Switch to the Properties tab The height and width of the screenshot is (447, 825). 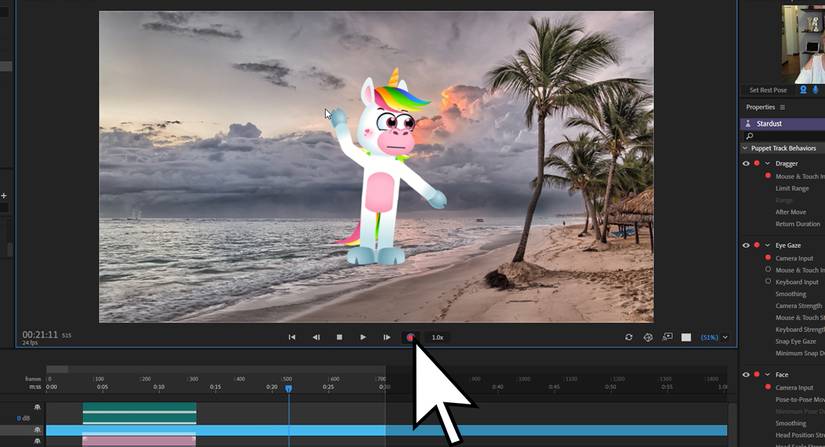760,107
